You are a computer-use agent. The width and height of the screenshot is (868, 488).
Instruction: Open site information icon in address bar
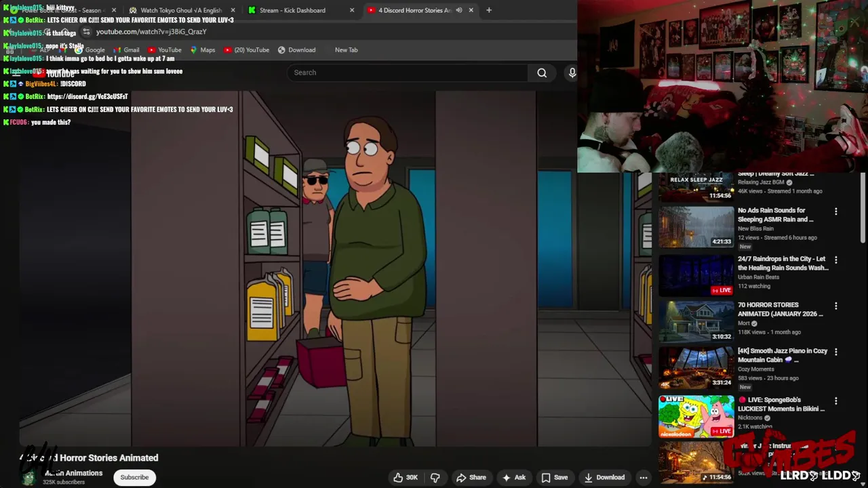click(x=86, y=32)
